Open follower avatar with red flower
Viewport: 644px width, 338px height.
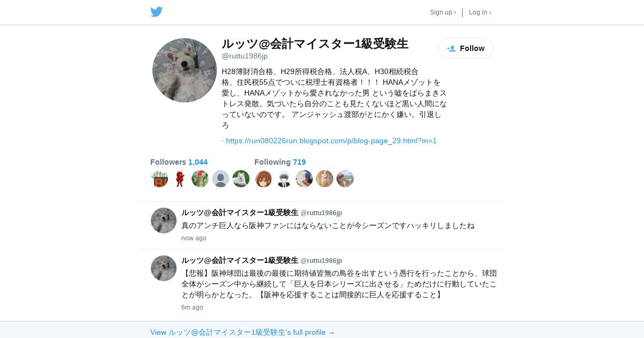(x=200, y=179)
